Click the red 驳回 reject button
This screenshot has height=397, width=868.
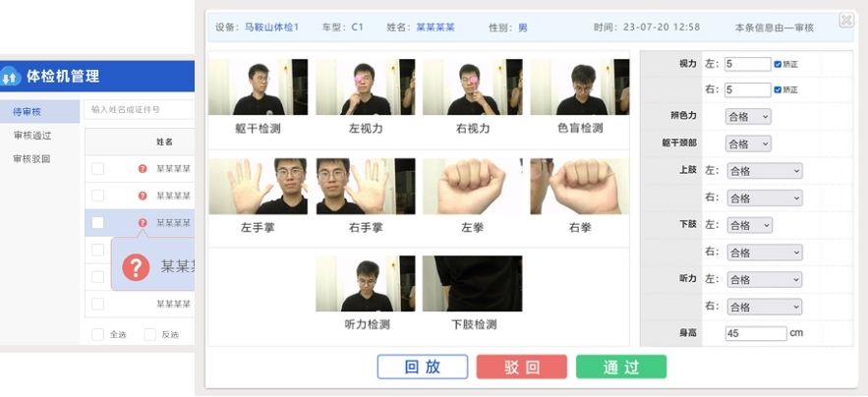pyautogui.click(x=521, y=367)
